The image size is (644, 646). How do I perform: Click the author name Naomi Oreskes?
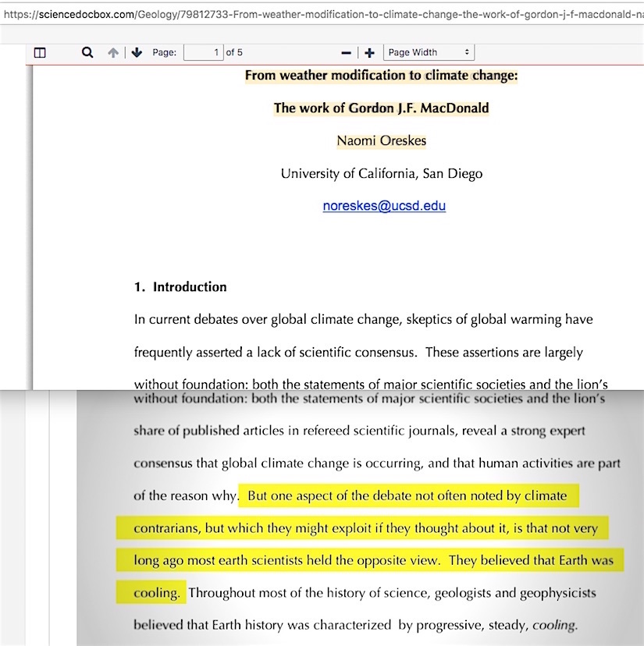(381, 141)
